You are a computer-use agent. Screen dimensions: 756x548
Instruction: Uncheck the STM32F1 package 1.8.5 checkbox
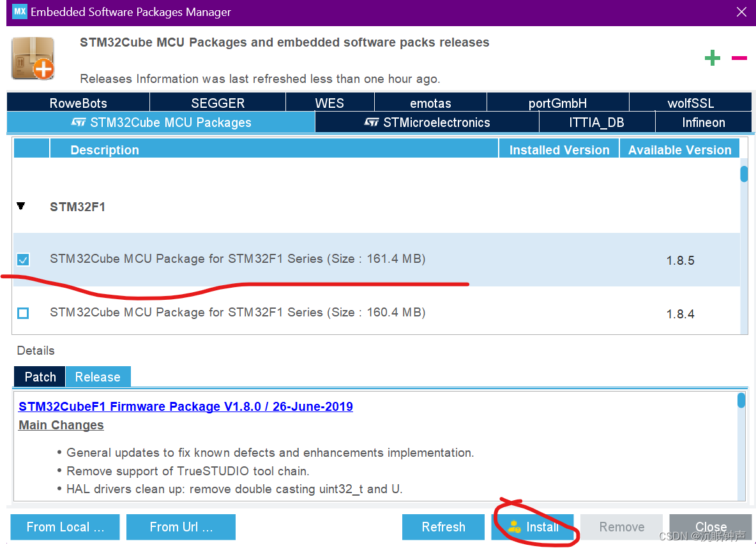22,260
